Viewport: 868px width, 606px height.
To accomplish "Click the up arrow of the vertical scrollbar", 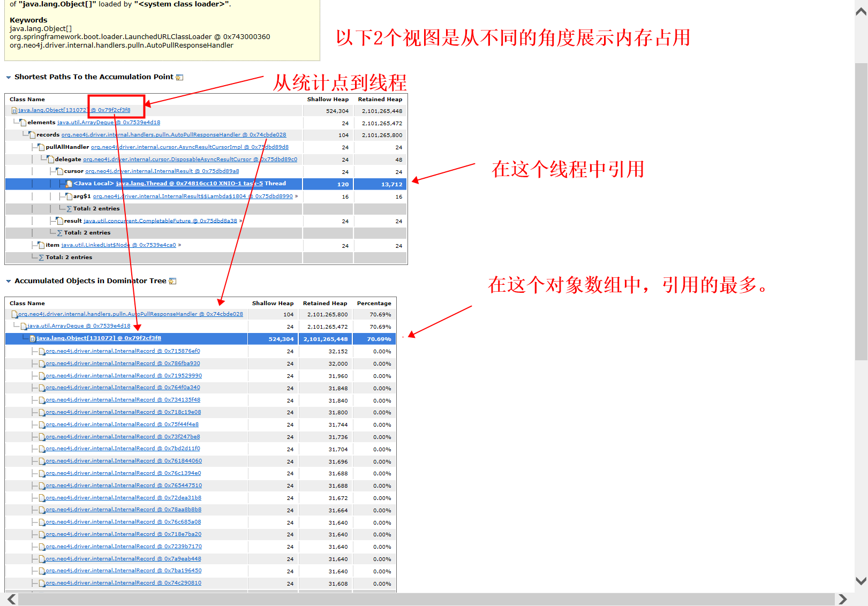I will point(861,12).
